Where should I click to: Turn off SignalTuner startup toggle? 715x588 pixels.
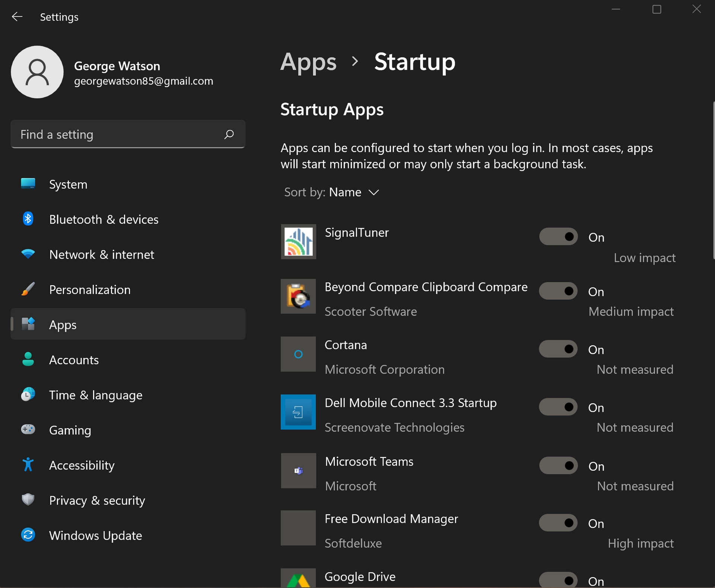(559, 237)
